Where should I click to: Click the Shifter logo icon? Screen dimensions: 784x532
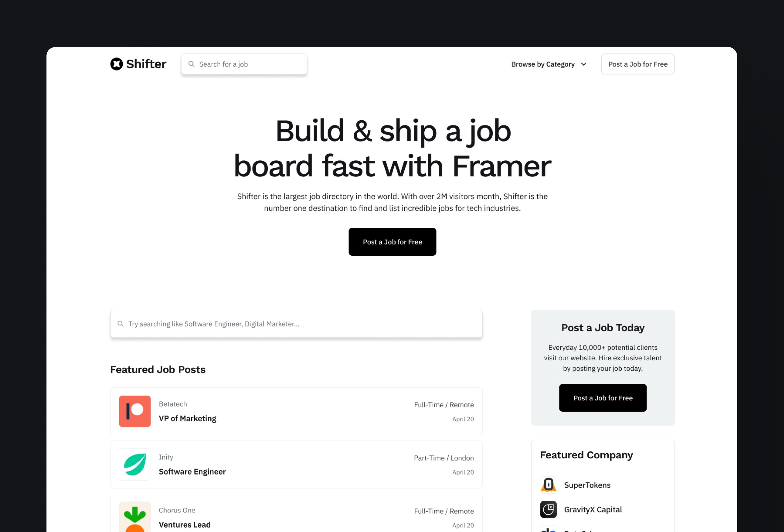(116, 64)
